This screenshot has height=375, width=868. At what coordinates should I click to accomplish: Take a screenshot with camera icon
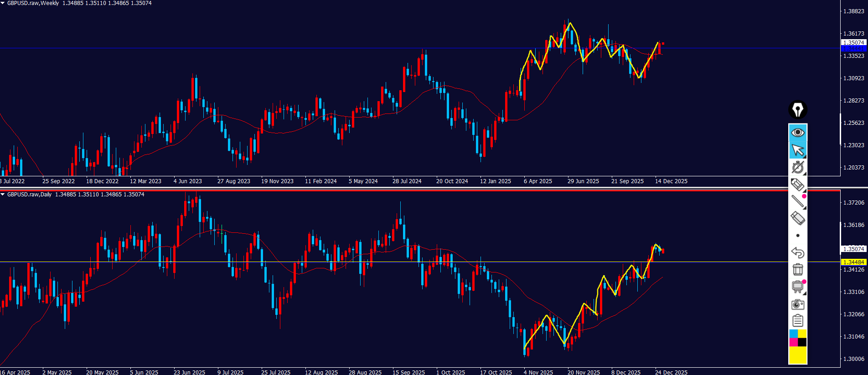[798, 304]
